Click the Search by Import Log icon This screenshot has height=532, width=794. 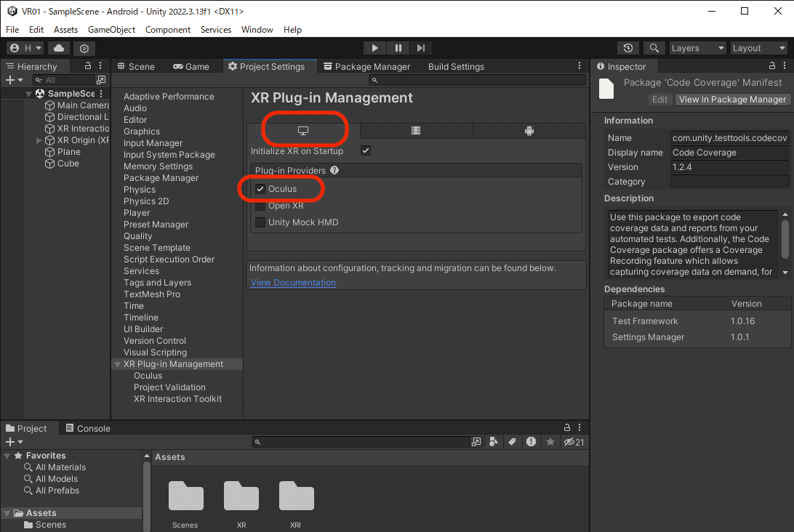(x=531, y=442)
